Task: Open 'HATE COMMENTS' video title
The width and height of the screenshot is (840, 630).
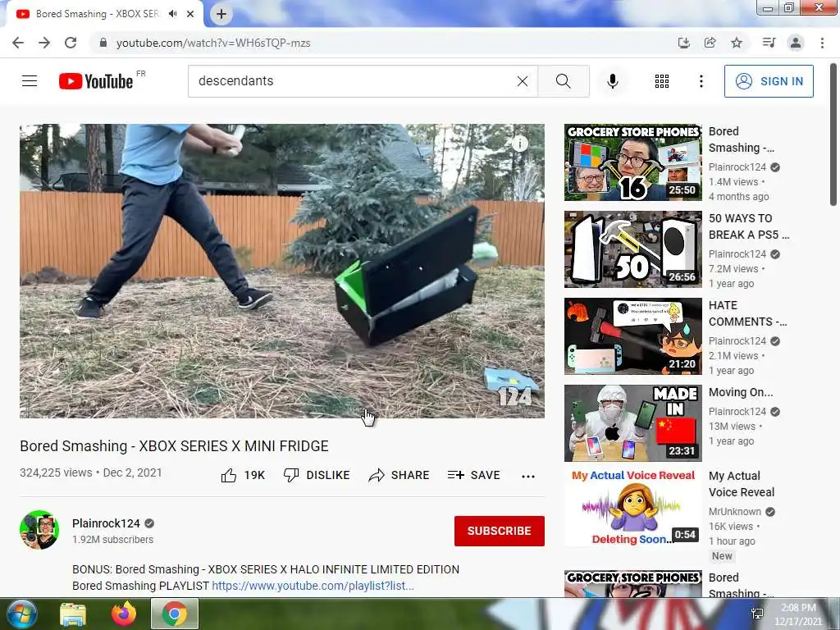Action: coord(747,313)
